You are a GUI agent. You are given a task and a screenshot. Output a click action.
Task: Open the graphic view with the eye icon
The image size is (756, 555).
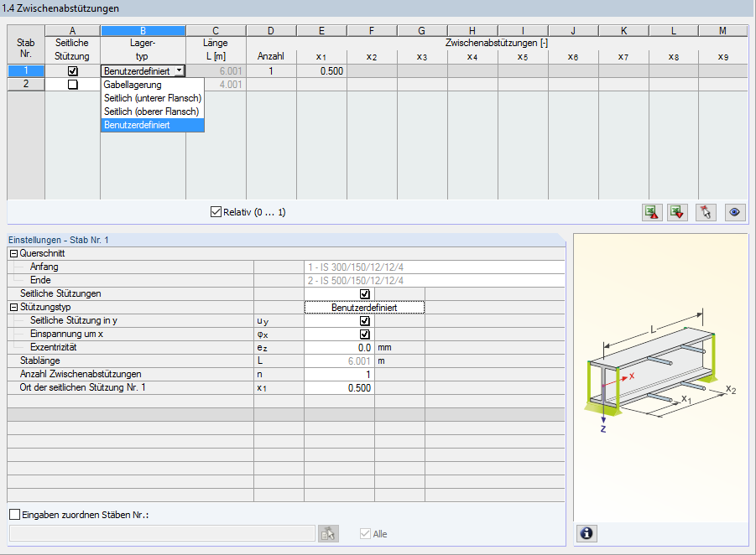coord(733,212)
